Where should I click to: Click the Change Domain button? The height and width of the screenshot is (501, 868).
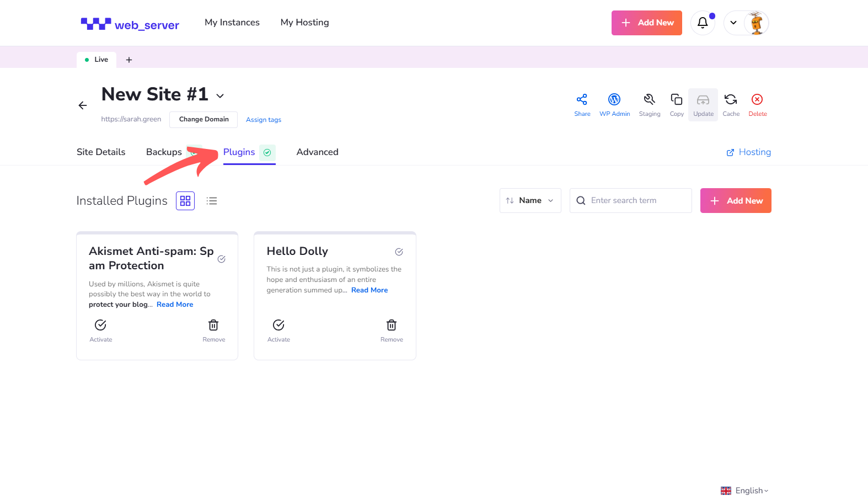pos(203,119)
